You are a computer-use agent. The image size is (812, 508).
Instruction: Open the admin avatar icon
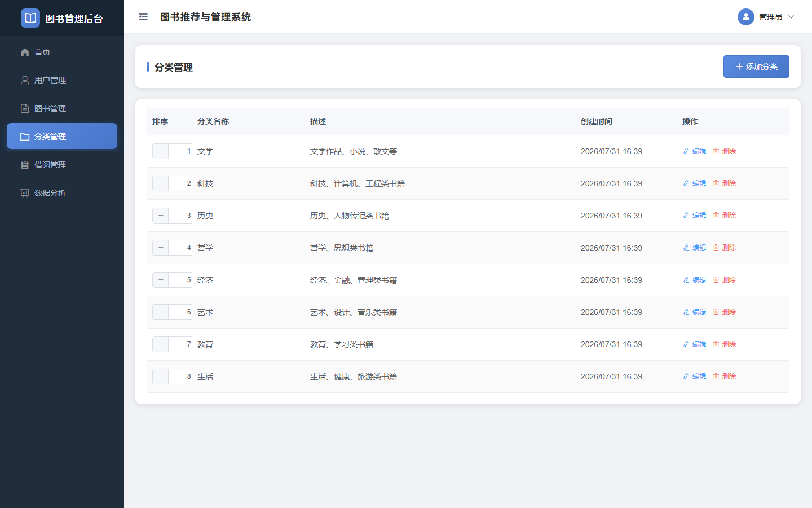[x=745, y=17]
